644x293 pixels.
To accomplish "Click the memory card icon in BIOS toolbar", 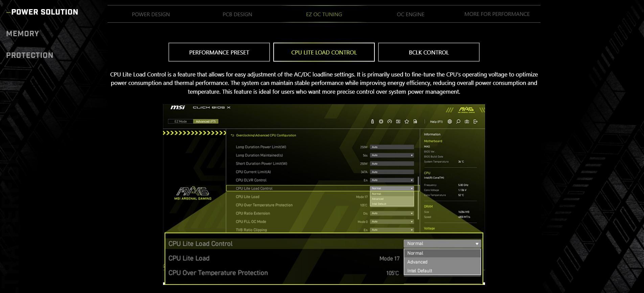I will 398,121.
